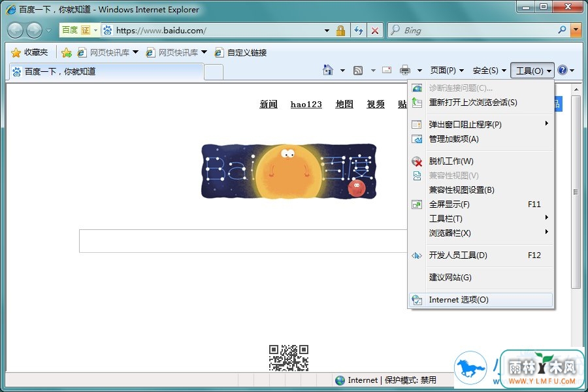The width and height of the screenshot is (588, 392).
Task: Click Add to favorites bar icon
Action: pyautogui.click(x=67, y=52)
